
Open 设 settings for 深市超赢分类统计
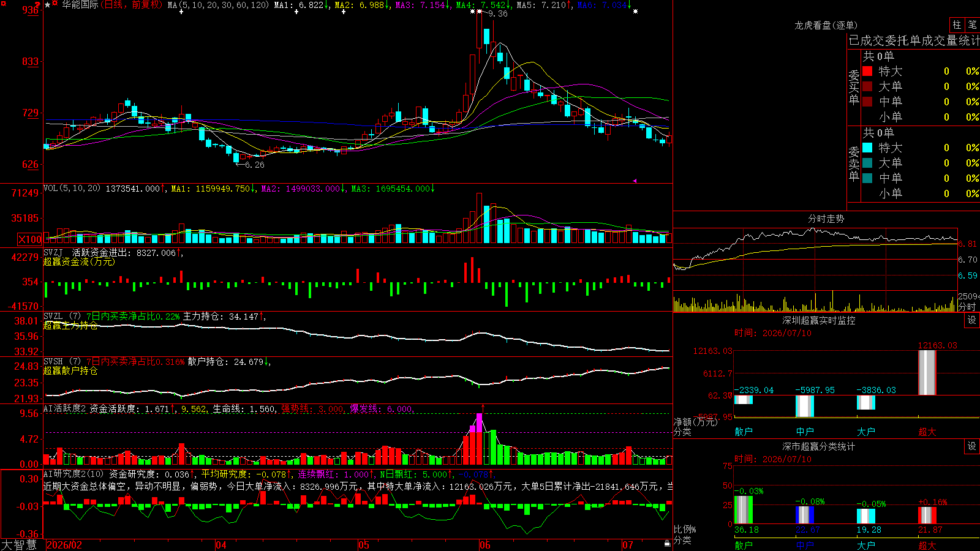(x=972, y=446)
